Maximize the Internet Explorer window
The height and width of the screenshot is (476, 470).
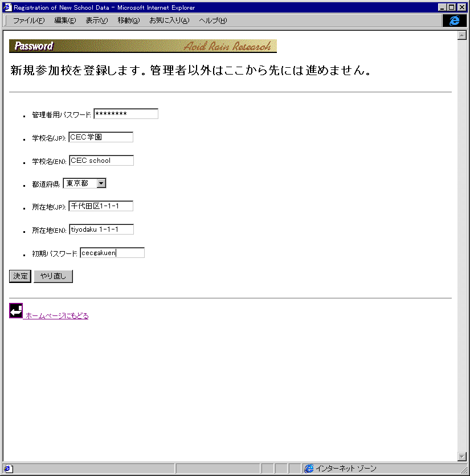coord(451,7)
